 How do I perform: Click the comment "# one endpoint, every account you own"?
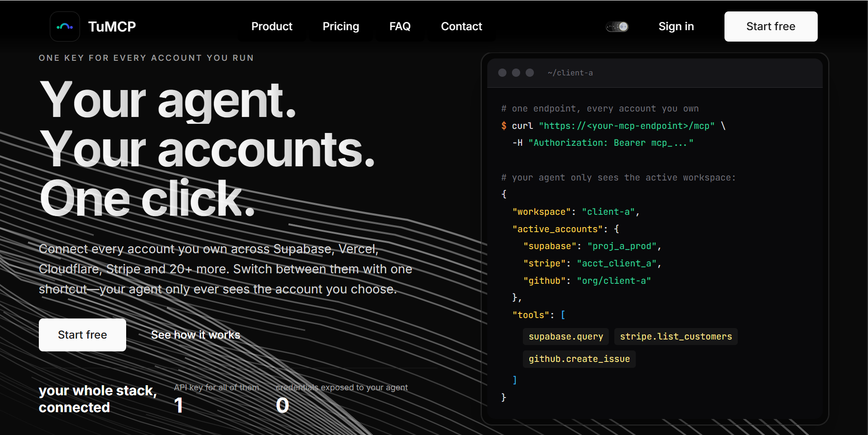coord(600,109)
